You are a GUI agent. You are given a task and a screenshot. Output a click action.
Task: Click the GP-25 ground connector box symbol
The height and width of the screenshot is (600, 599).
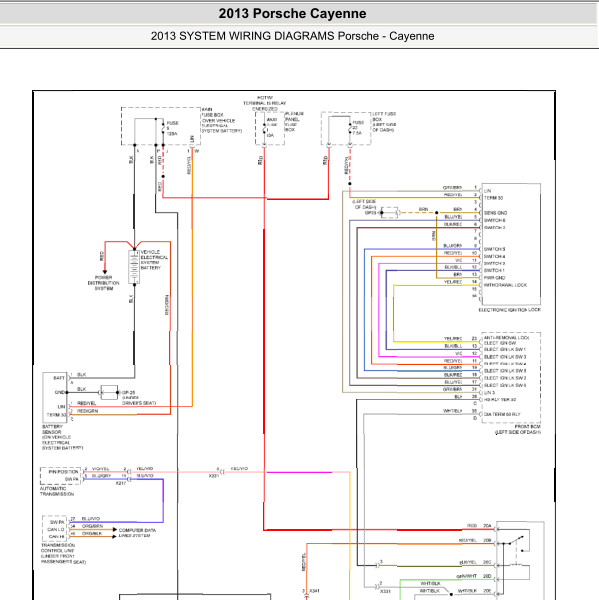tap(109, 393)
